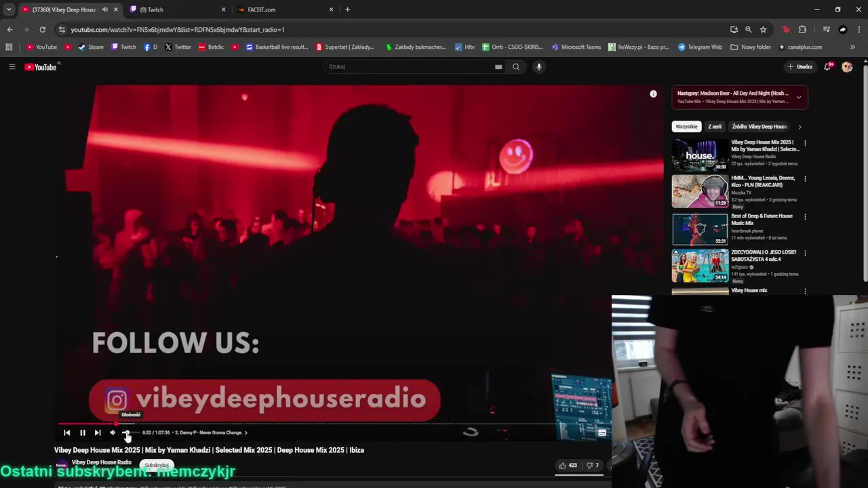Click the magnifier search button in YouTube
Viewport: 868px width, 488px height.
click(516, 66)
